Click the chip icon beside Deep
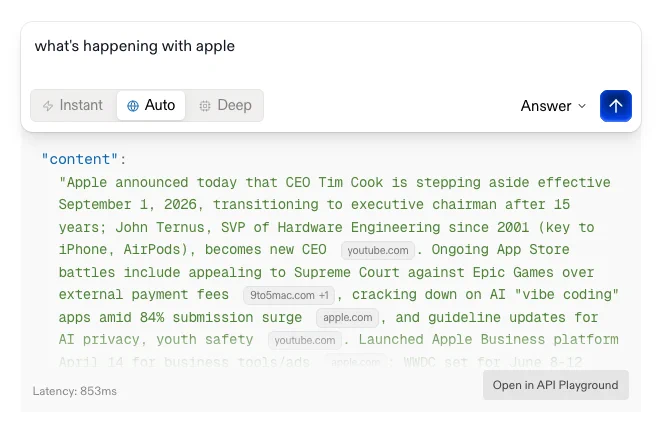Image resolution: width=662 pixels, height=433 pixels. (205, 106)
